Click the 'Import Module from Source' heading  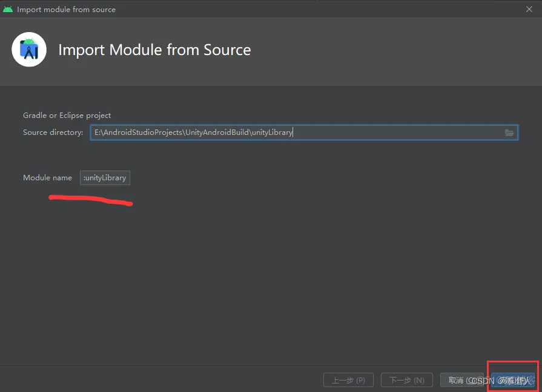(x=154, y=50)
